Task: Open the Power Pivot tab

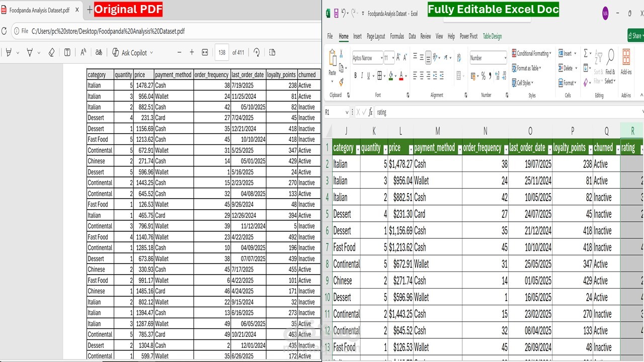Action: [x=468, y=36]
